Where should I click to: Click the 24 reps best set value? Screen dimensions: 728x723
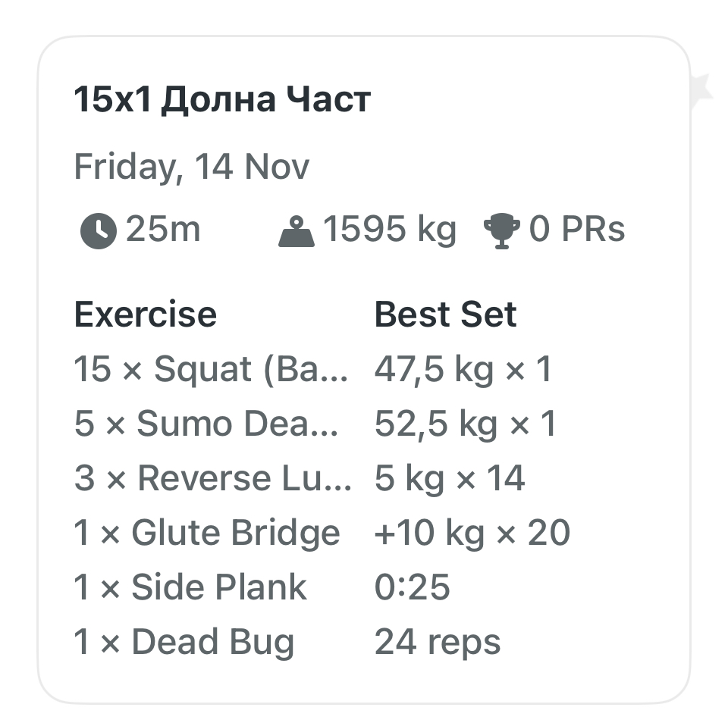click(438, 643)
